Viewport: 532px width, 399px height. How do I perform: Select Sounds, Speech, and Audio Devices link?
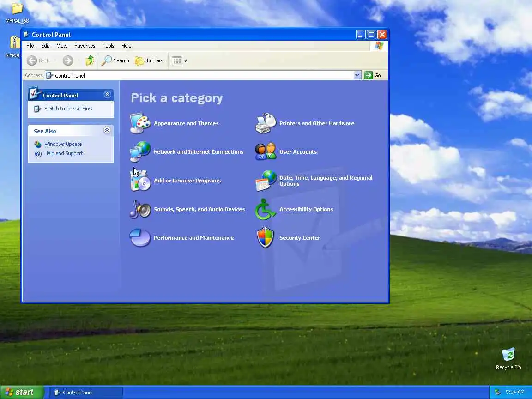pos(199,209)
